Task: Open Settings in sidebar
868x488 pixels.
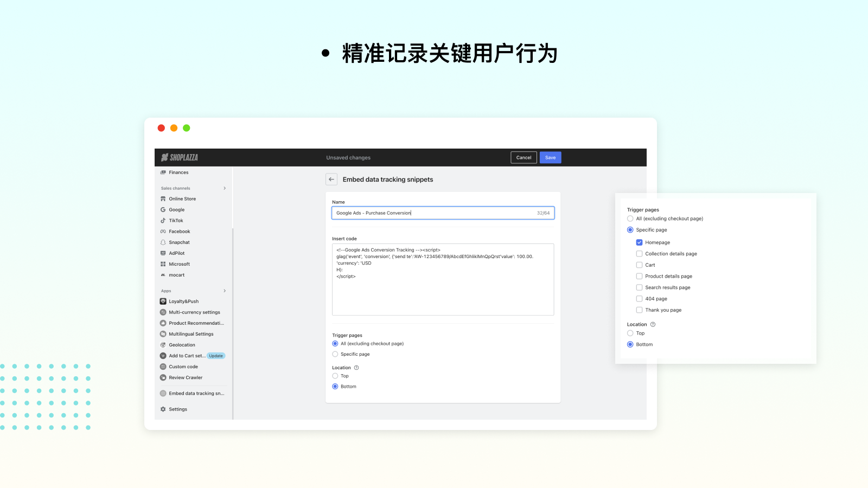Action: (178, 409)
